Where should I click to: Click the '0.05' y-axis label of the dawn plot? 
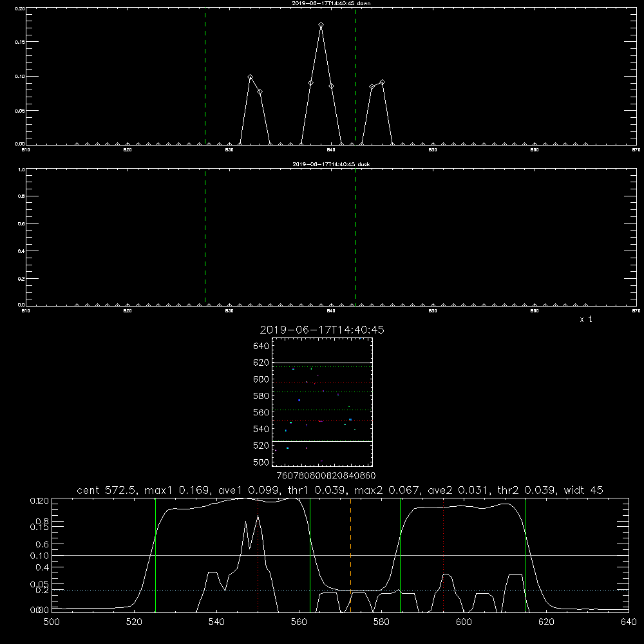pos(20,111)
